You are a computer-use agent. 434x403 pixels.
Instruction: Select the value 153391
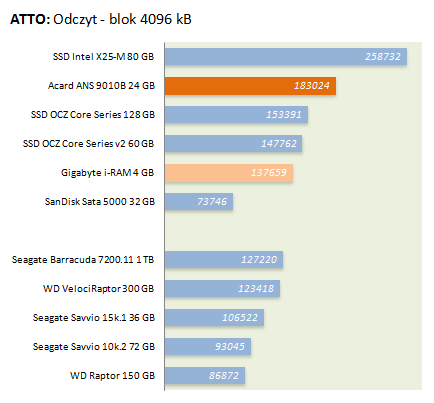tap(284, 115)
